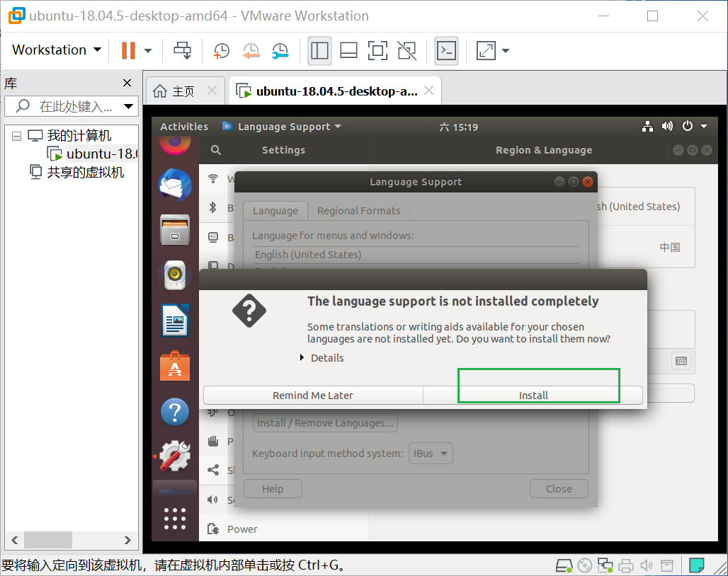728x576 pixels.
Task: Open Ubuntu Activities overview
Action: [x=184, y=127]
